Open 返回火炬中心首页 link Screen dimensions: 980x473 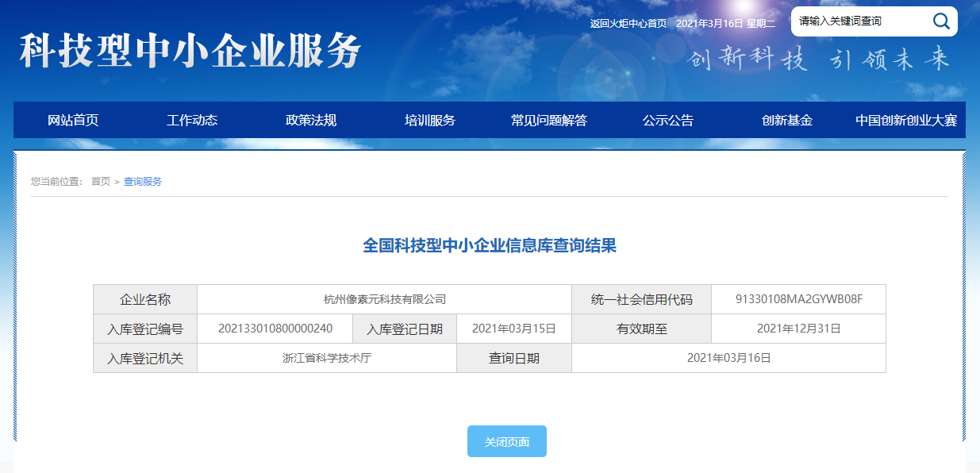(628, 23)
